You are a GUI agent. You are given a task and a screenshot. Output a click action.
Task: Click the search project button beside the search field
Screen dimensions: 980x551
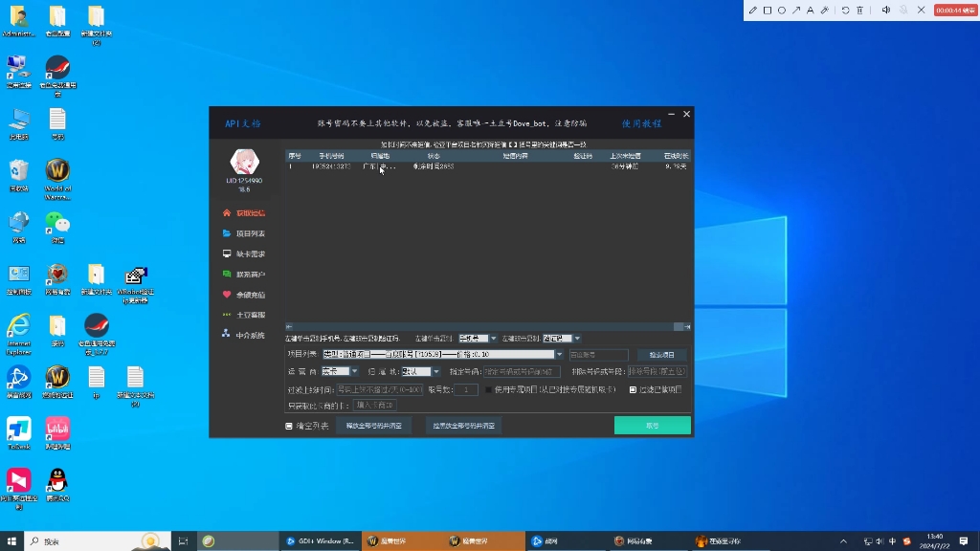coord(662,355)
